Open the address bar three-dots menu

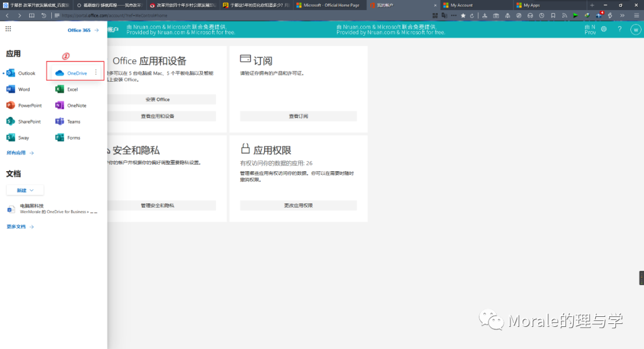[x=453, y=16]
